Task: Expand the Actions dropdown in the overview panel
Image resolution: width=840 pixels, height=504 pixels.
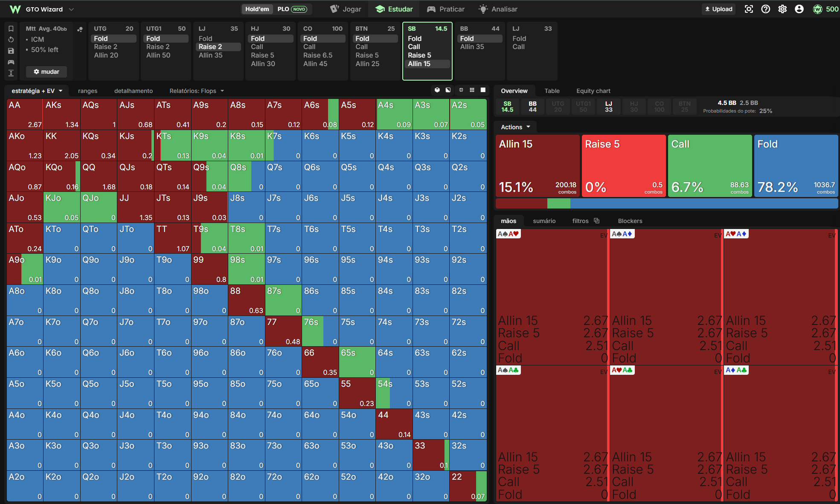Action: tap(515, 127)
